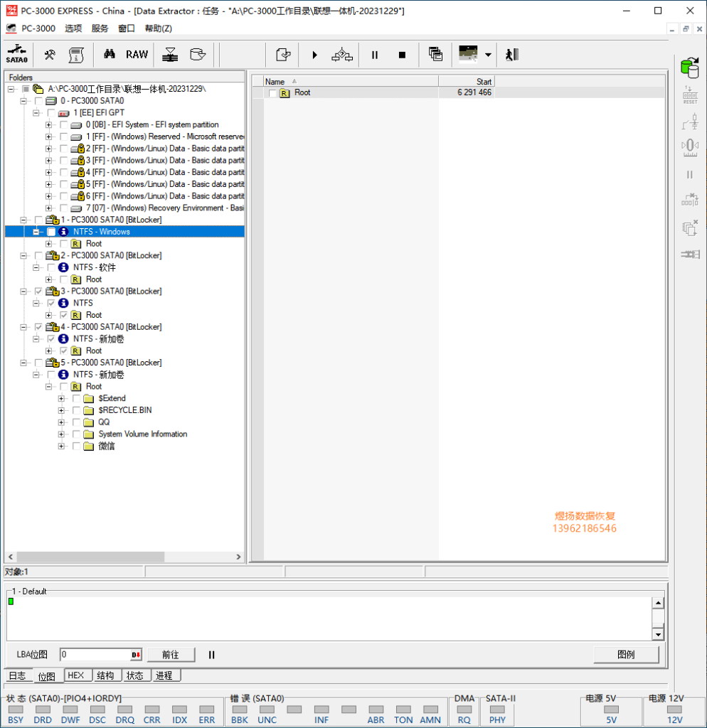Screen dimensions: 707x728
Task: Click the sidebar remove-copies icon with X
Action: (x=690, y=227)
